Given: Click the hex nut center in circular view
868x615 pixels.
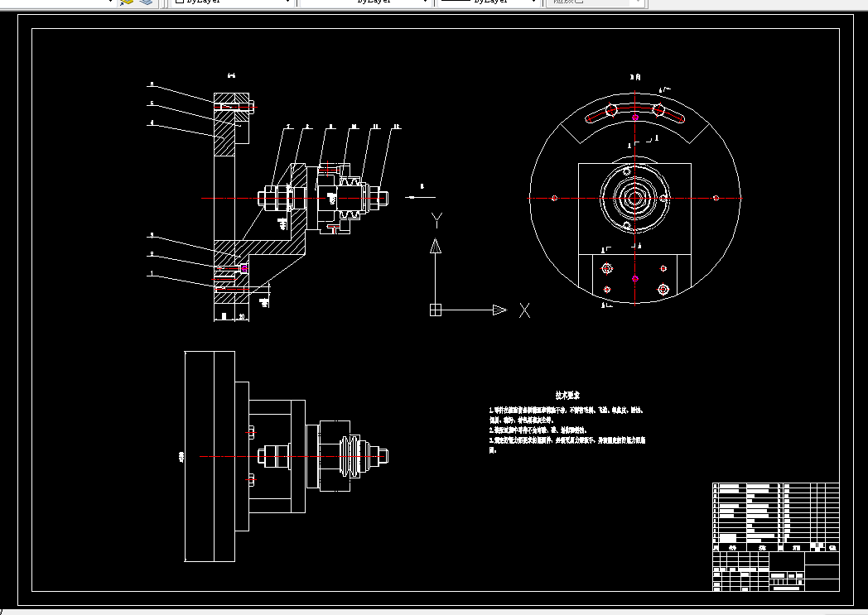Looking at the screenshot, I should [x=635, y=198].
